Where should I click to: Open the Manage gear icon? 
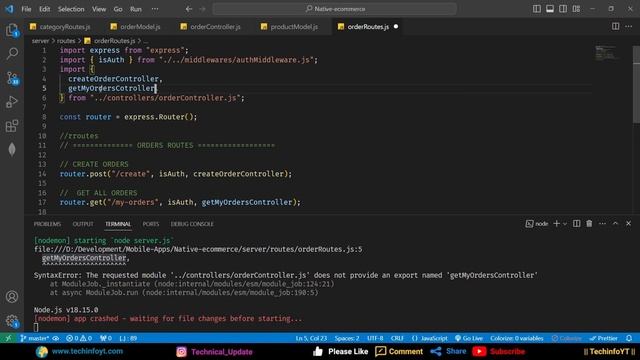click(12, 321)
